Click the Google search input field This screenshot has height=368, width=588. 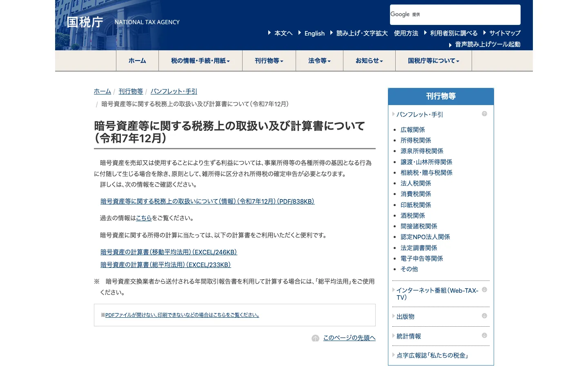tap(455, 15)
